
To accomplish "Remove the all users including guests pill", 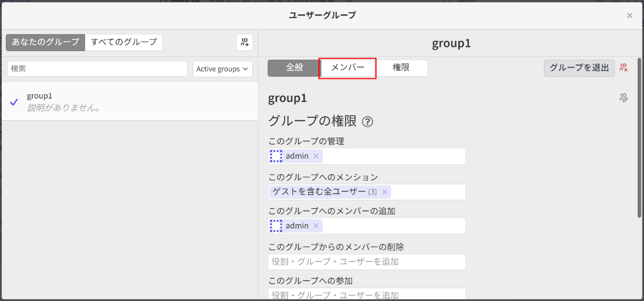I will pos(384,192).
